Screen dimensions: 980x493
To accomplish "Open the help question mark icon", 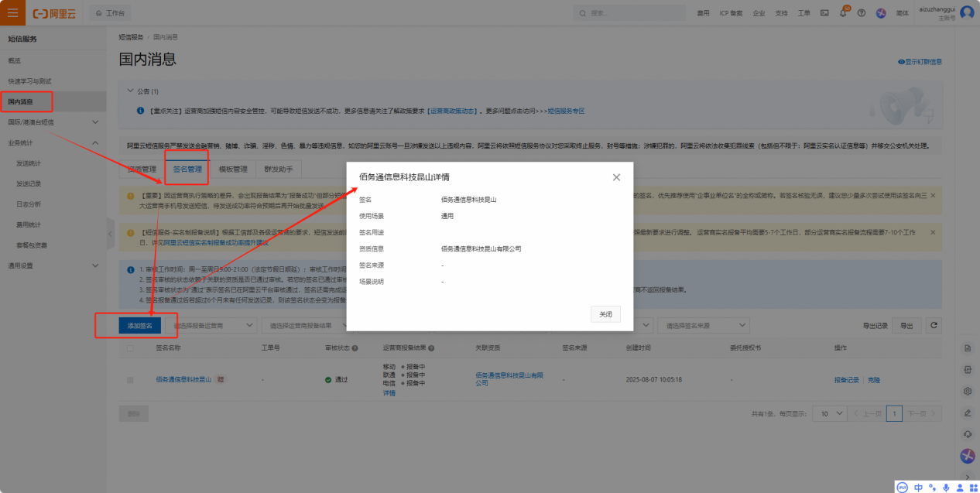I will [x=861, y=13].
